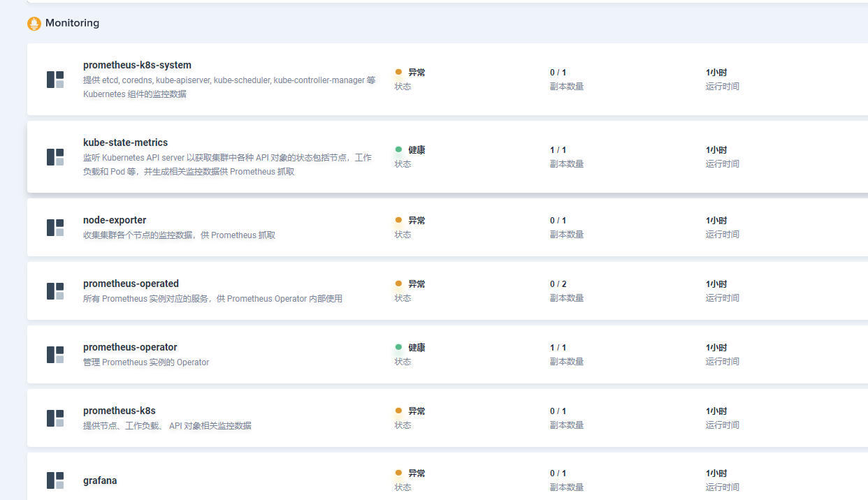Click the orange status dot for prometheus-k8s-system

398,72
